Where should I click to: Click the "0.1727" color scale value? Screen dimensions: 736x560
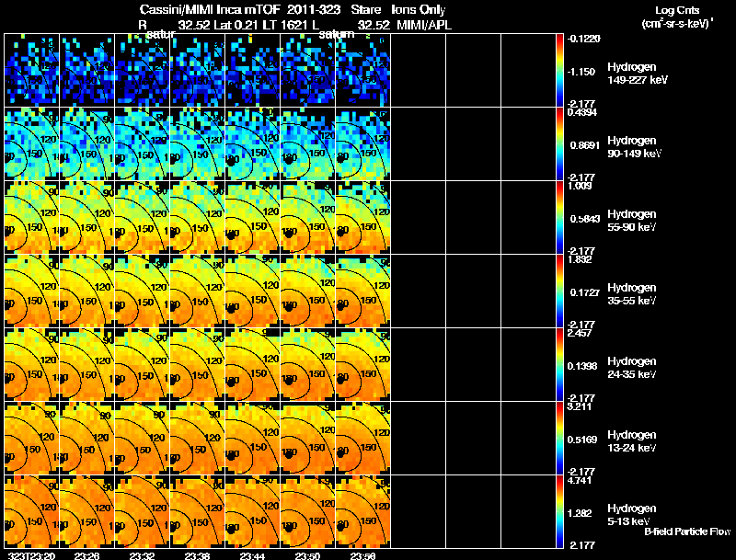[x=584, y=292]
